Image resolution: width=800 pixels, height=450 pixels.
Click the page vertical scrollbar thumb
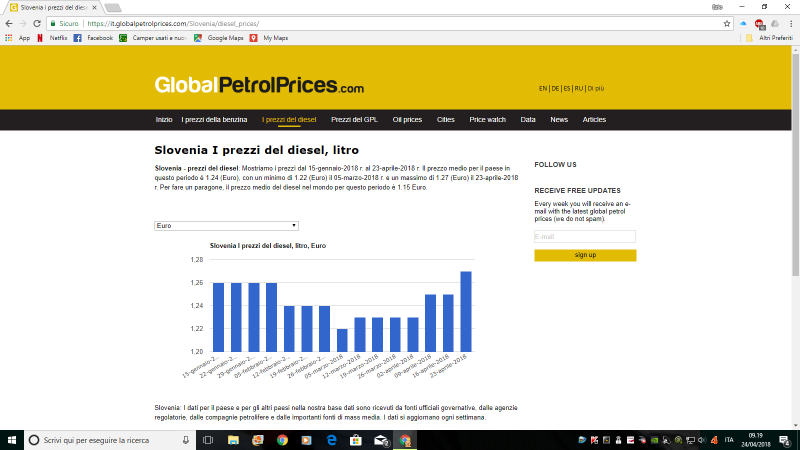point(795,163)
